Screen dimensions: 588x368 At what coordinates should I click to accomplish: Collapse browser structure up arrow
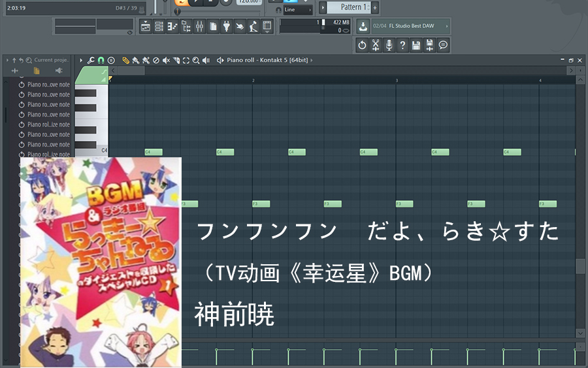click(x=14, y=60)
